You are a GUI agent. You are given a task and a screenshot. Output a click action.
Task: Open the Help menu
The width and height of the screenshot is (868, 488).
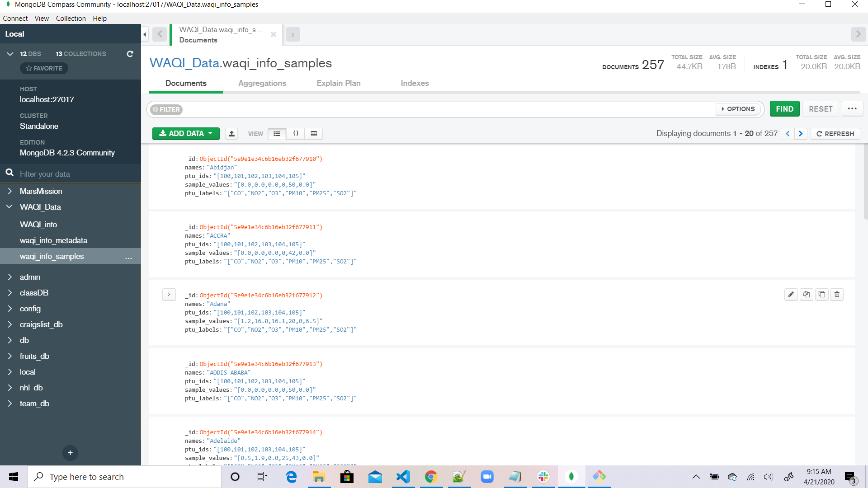point(100,19)
